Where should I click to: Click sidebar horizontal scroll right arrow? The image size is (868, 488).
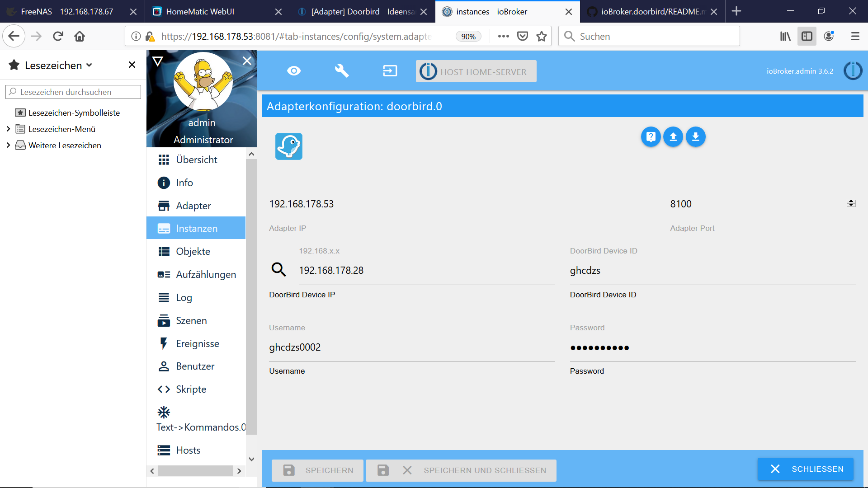coord(239,471)
